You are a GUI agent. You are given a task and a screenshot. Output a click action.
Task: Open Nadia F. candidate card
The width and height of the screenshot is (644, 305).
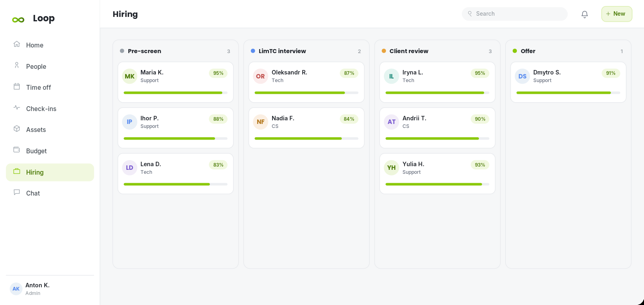coord(306,128)
